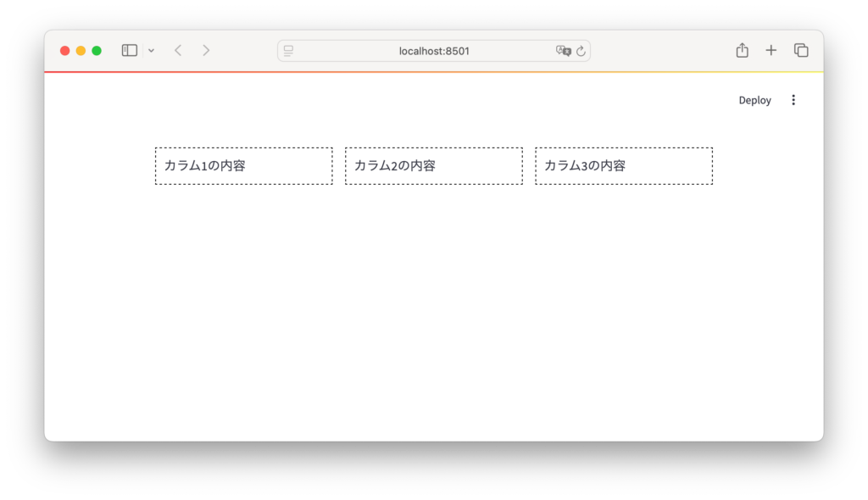Screen dimensions: 868x500
Task: Enter full screen with green button
Action: coord(97,51)
